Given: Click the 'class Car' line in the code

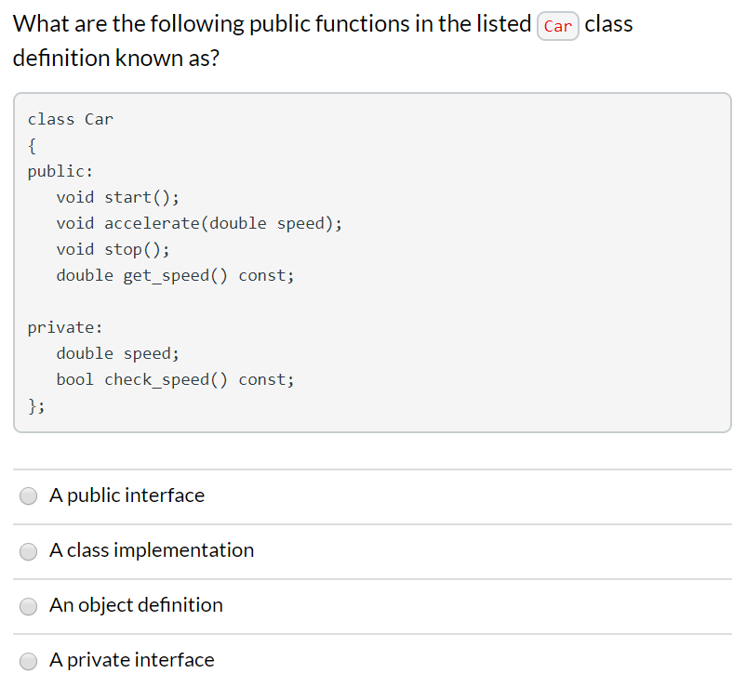Looking at the screenshot, I should [71, 119].
